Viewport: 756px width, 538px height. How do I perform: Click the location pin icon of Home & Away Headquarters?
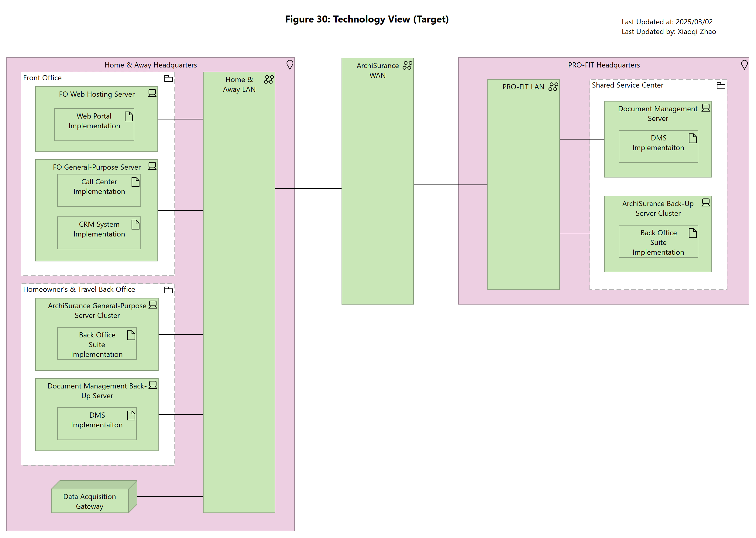click(x=289, y=65)
